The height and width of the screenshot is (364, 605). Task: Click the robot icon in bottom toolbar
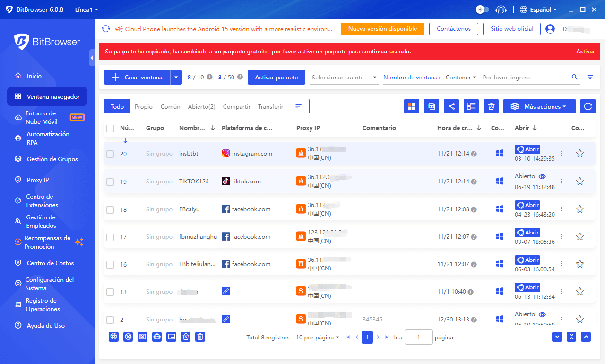tap(157, 337)
